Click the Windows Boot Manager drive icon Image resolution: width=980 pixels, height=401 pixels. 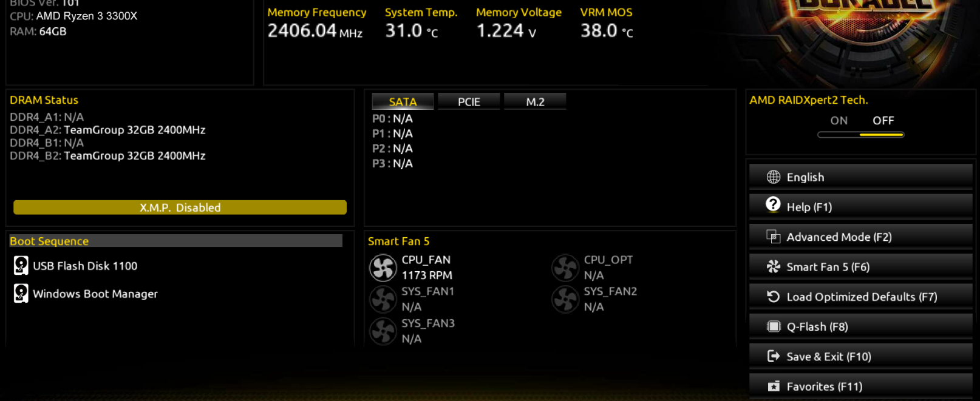tap(21, 293)
